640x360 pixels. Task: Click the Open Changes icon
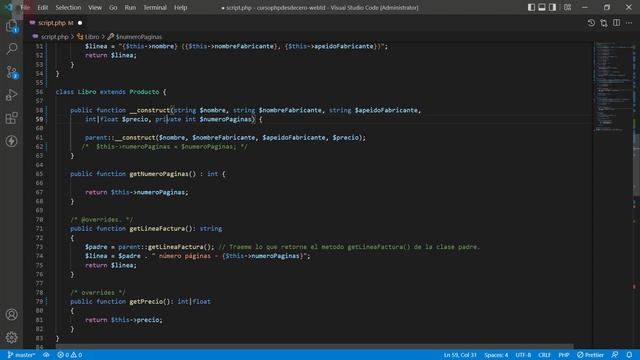coord(604,23)
